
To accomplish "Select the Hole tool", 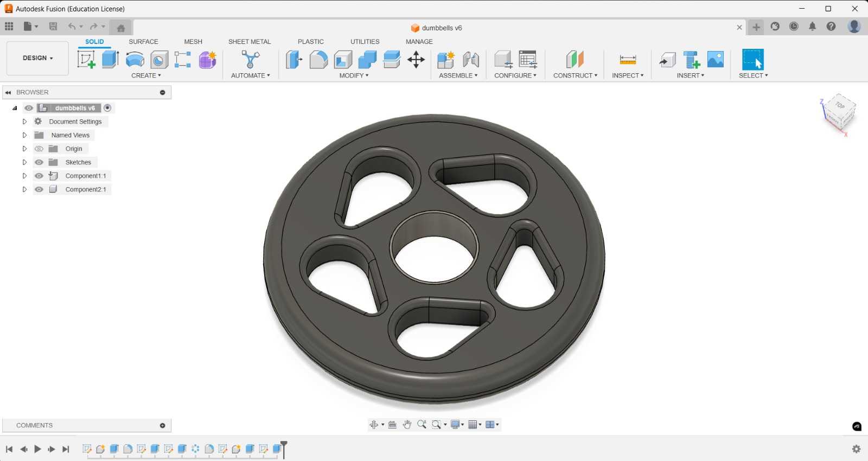I will (159, 60).
